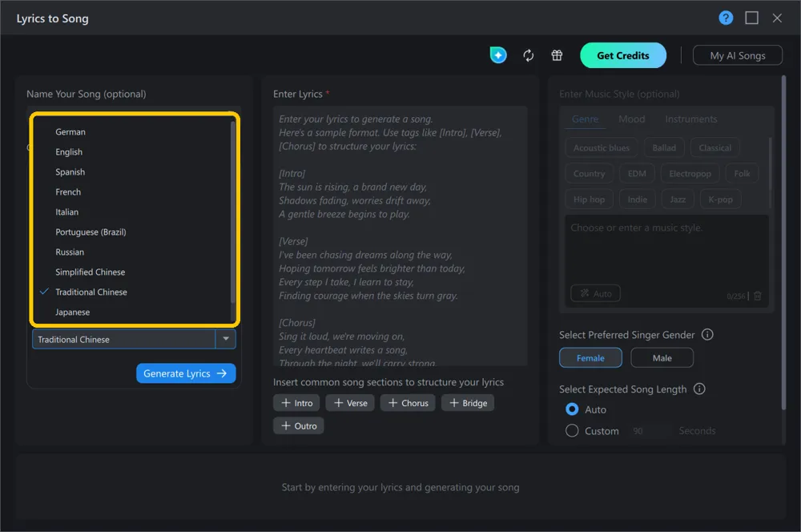Switch to the Mood tab
This screenshot has width=801, height=532.
(x=631, y=119)
